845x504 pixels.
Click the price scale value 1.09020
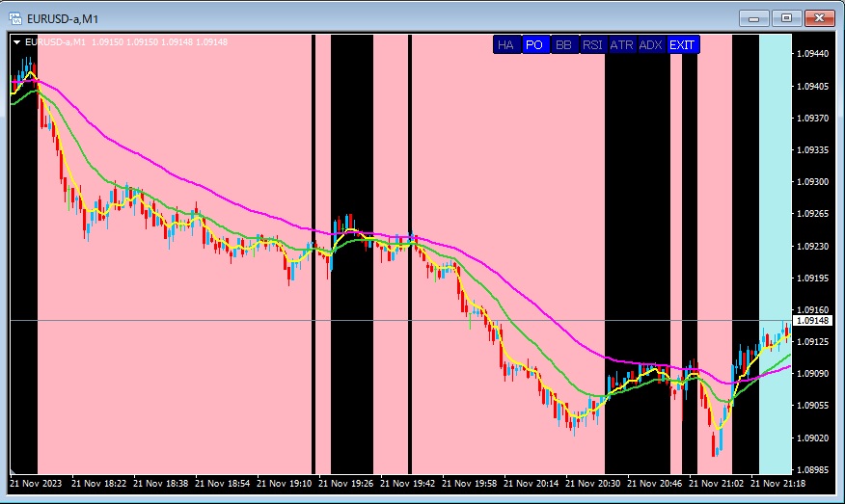(812, 438)
